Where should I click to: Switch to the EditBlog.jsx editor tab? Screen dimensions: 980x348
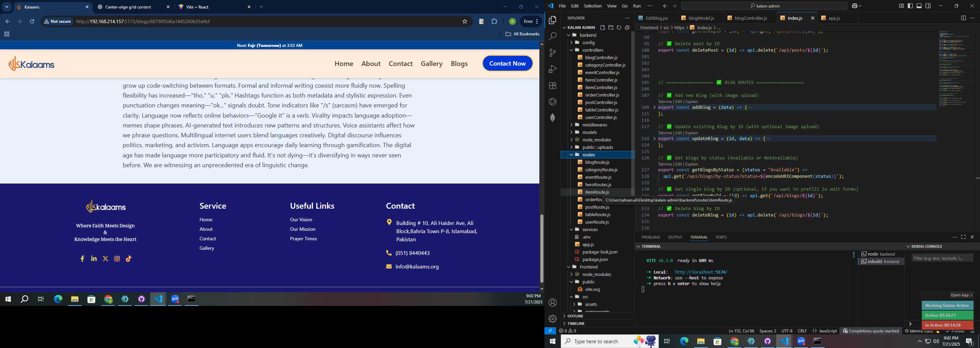[x=656, y=18]
